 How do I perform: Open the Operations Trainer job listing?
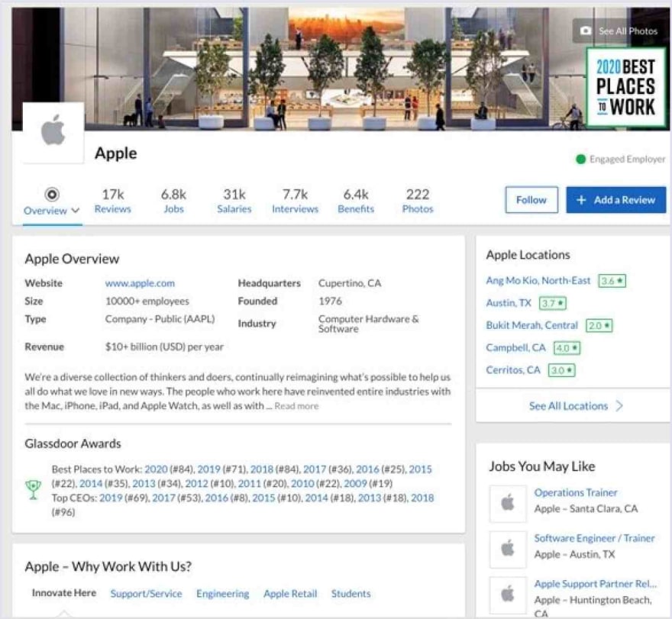click(x=576, y=492)
